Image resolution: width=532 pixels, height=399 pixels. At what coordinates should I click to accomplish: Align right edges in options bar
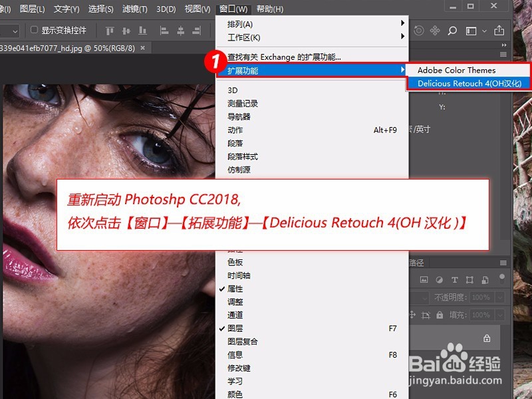pyautogui.click(x=197, y=31)
